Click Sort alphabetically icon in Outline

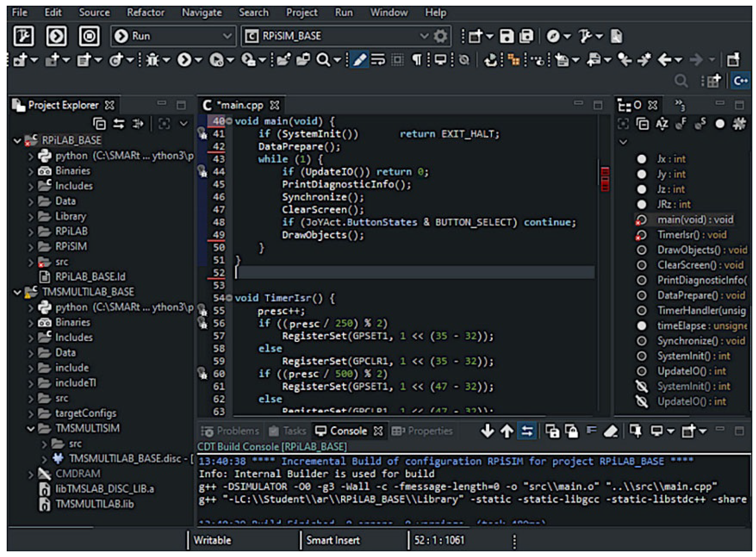point(661,124)
